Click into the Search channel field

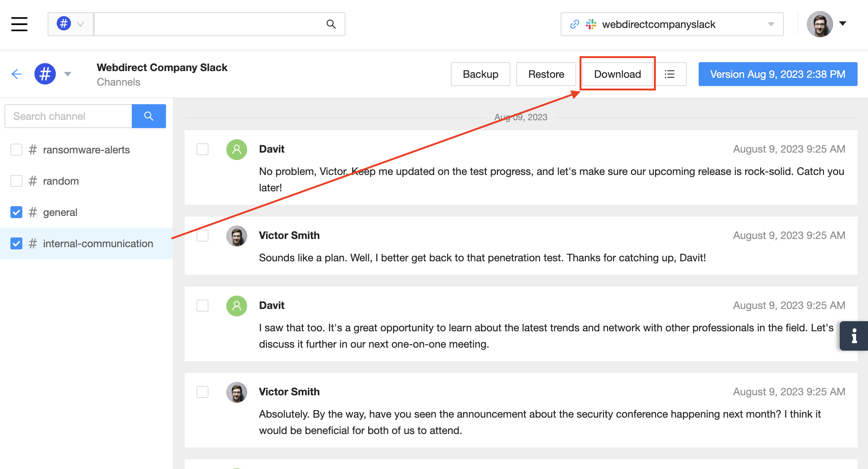click(x=68, y=116)
